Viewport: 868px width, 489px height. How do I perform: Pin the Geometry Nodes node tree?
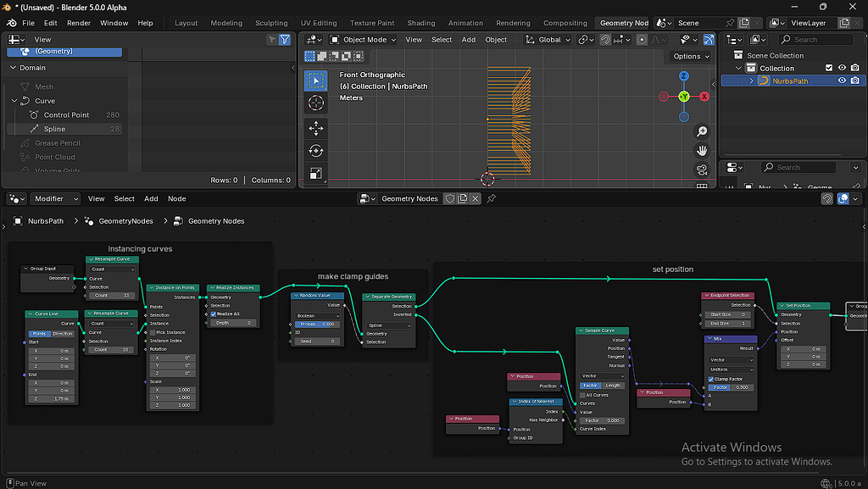(x=491, y=198)
